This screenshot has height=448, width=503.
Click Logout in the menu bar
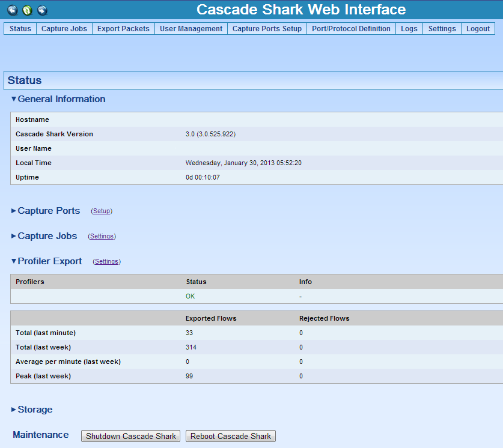tap(478, 29)
